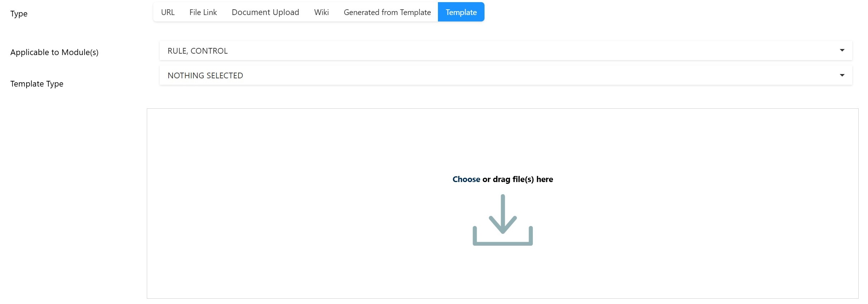Select the URL type tab
The height and width of the screenshot is (304, 868).
tap(168, 12)
